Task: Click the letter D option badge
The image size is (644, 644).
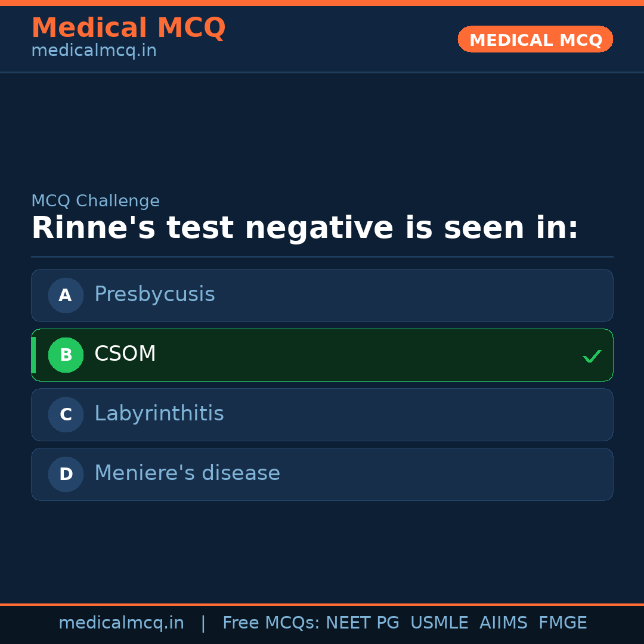Action: (66, 474)
